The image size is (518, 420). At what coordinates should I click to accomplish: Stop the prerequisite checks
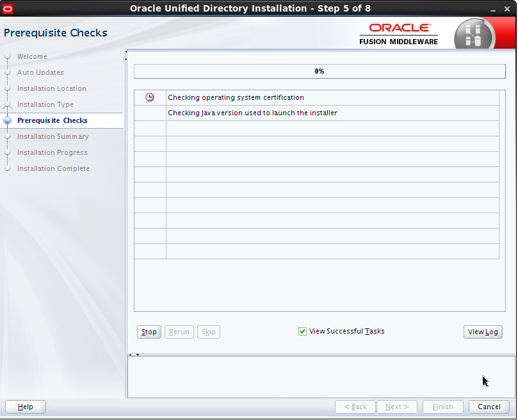(x=149, y=332)
